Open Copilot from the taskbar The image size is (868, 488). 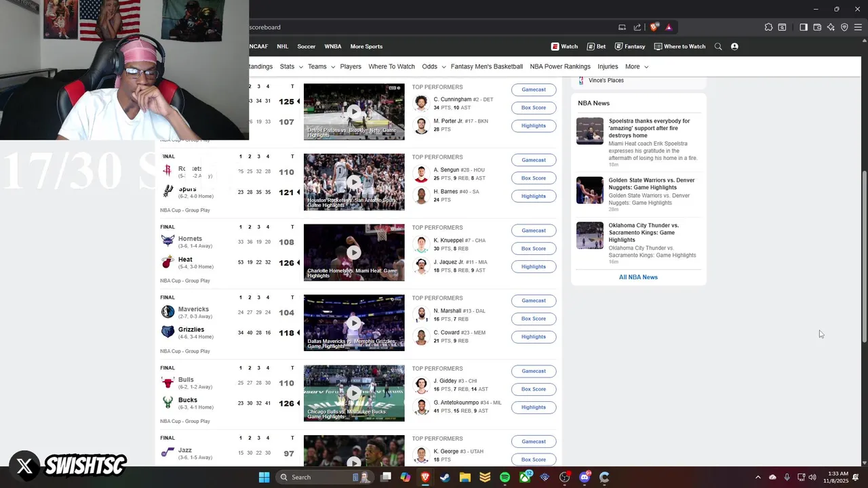point(406,477)
